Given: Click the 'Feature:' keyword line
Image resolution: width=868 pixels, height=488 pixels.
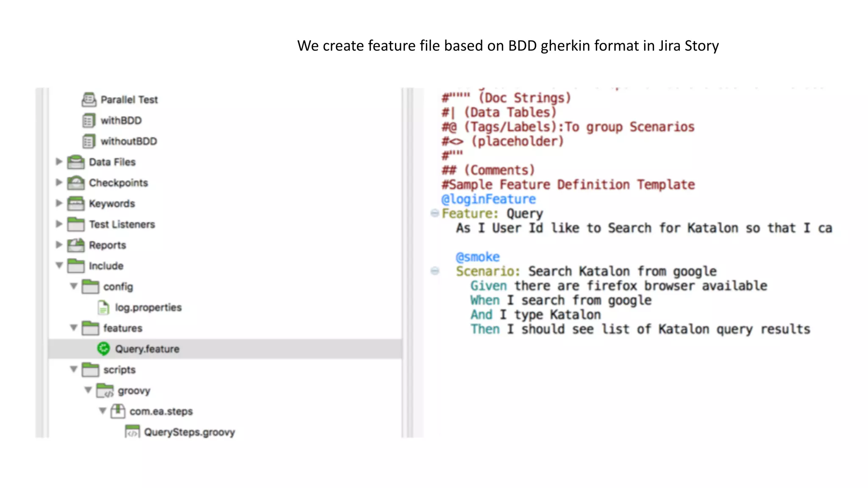Looking at the screenshot, I should click(x=492, y=213).
